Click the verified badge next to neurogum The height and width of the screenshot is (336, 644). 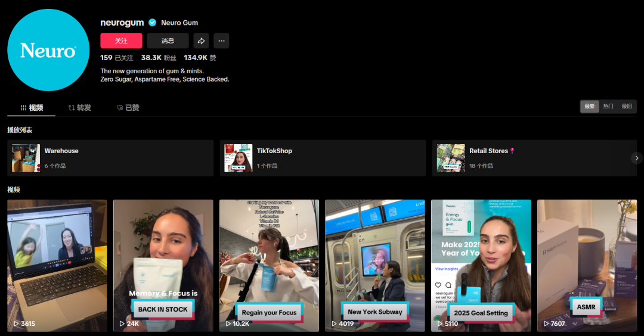point(153,23)
